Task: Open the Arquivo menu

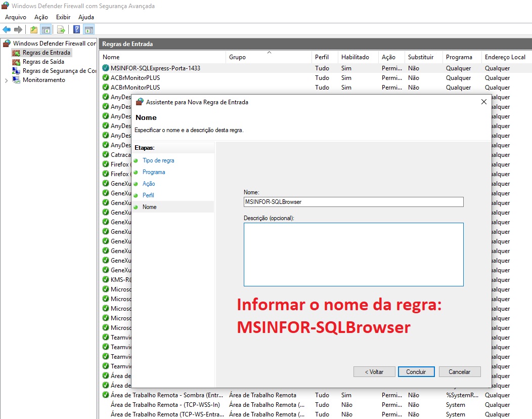Action: (x=16, y=17)
